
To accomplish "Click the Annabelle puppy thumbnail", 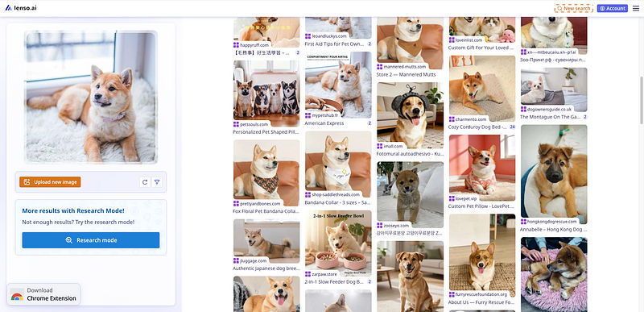I will click(554, 172).
